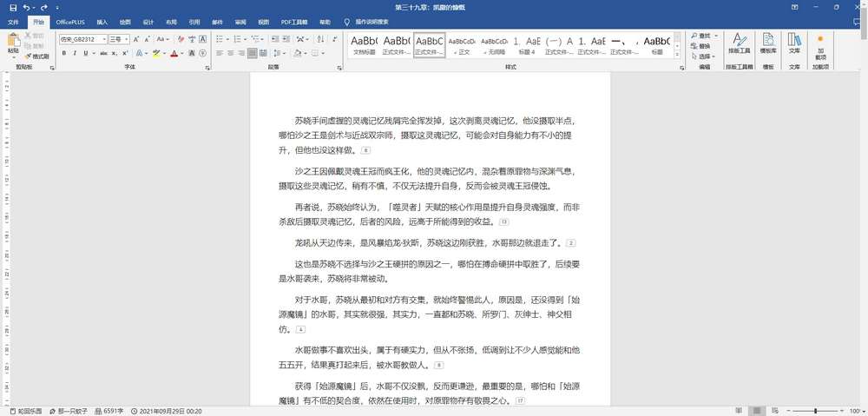Click the 替换 (Replace) button
The width and height of the screenshot is (868, 416).
[x=700, y=46]
